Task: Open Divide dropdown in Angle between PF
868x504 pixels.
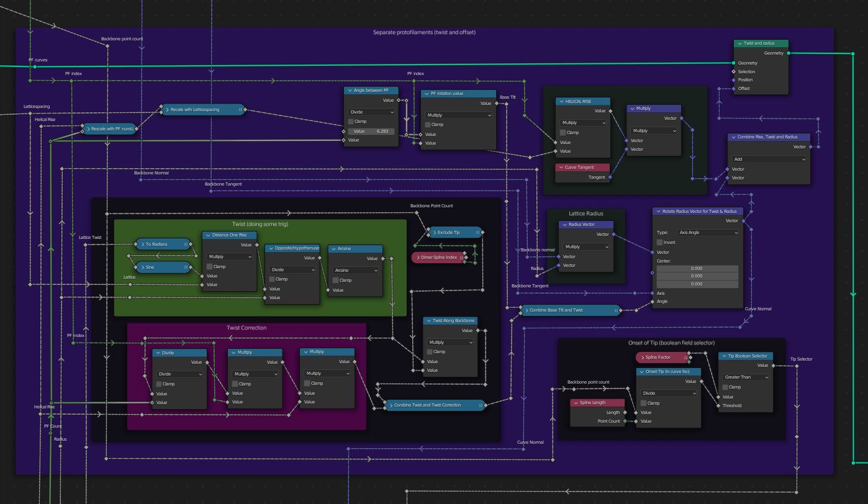Action: point(371,112)
